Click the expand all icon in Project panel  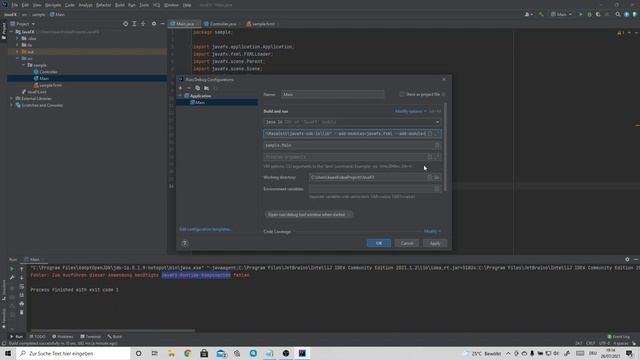pos(134,24)
